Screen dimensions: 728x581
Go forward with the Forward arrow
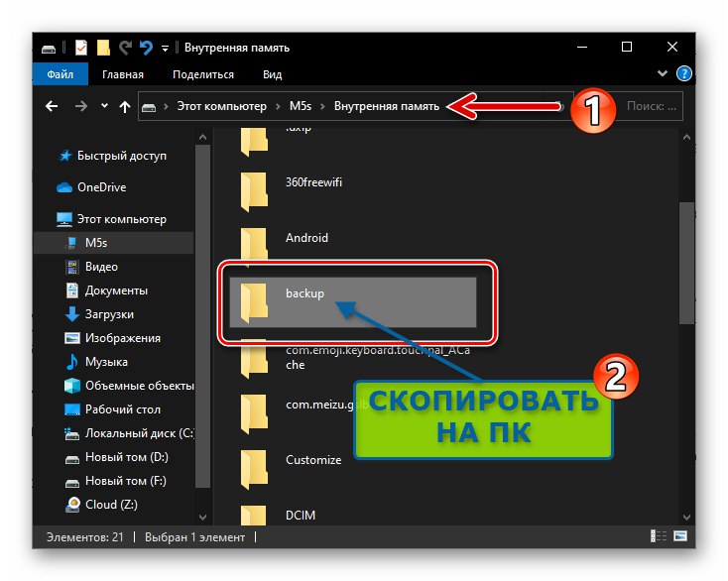(80, 106)
